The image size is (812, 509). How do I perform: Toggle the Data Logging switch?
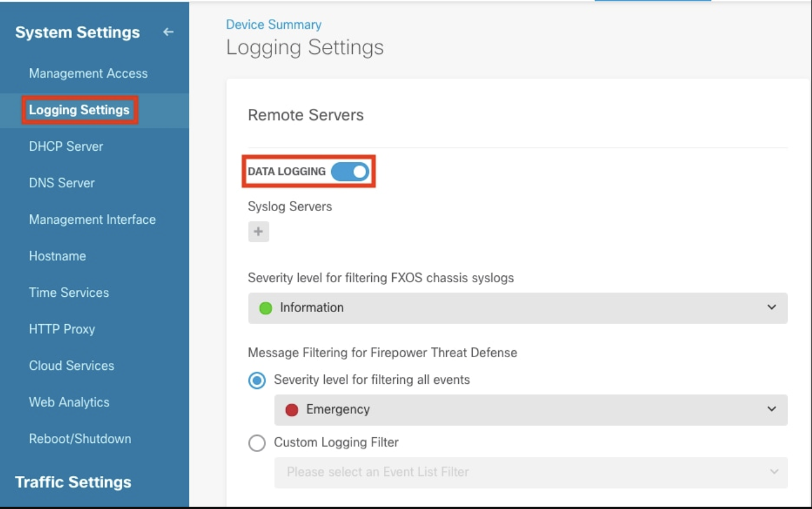click(350, 172)
